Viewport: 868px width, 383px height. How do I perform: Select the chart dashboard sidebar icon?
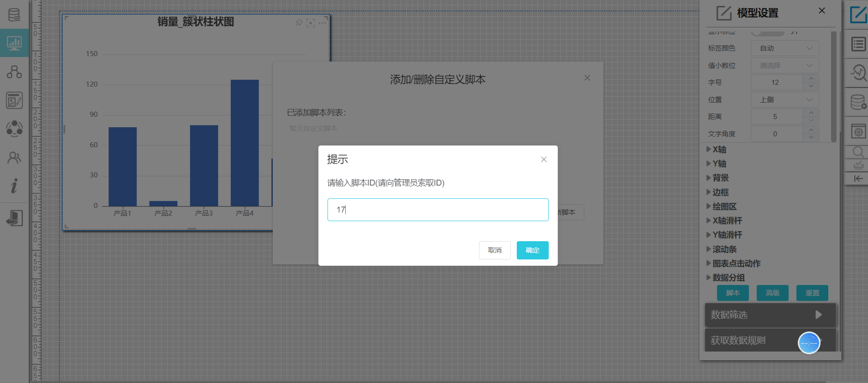[14, 43]
